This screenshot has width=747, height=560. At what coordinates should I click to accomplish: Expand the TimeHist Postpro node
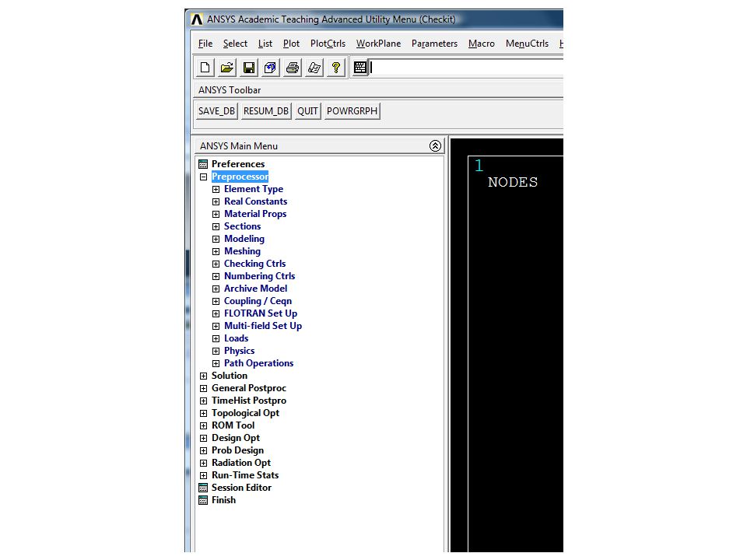pos(203,401)
